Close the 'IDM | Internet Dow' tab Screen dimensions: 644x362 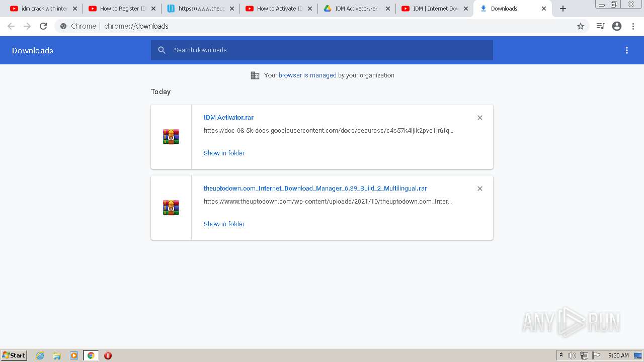pyautogui.click(x=466, y=9)
